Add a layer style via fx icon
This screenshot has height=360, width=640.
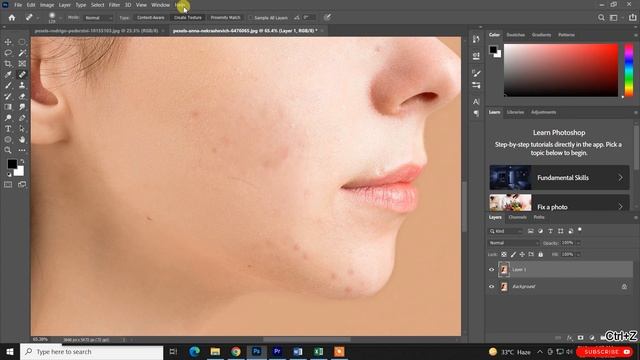[x=569, y=338]
